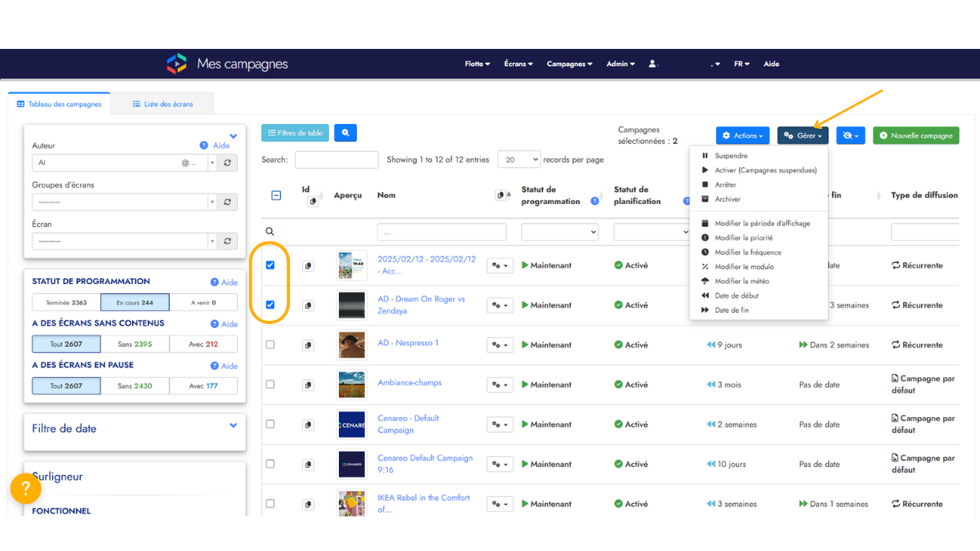980x551 pixels.
Task: Open the records per page dropdown
Action: coord(519,160)
